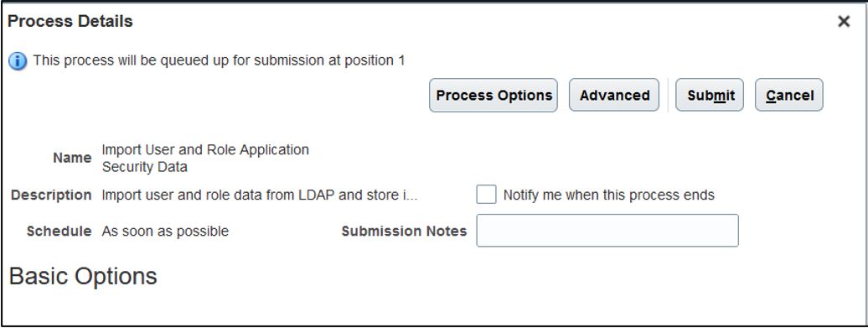This screenshot has width=868, height=328.
Task: Click the Description field label
Action: (x=51, y=195)
